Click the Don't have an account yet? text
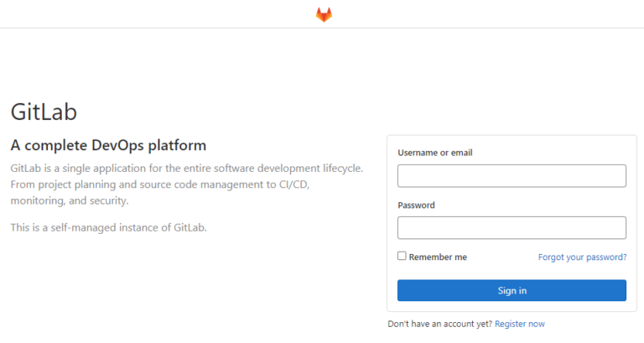The width and height of the screenshot is (644, 343). tap(440, 324)
